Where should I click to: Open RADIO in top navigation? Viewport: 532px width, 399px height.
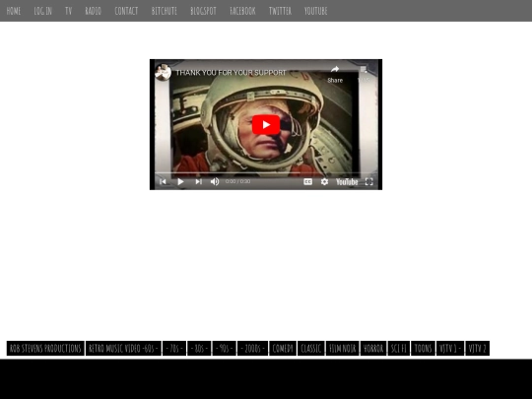[x=93, y=11]
